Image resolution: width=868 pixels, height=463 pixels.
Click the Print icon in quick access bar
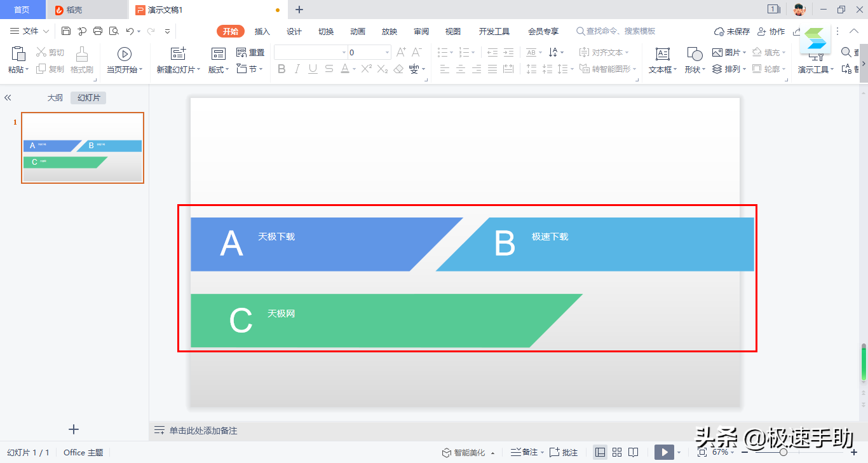coord(98,31)
